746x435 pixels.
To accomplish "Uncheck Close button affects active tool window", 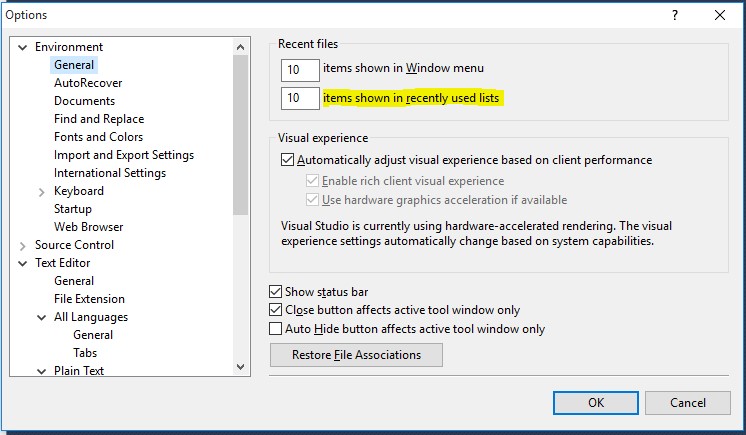I will (x=275, y=310).
